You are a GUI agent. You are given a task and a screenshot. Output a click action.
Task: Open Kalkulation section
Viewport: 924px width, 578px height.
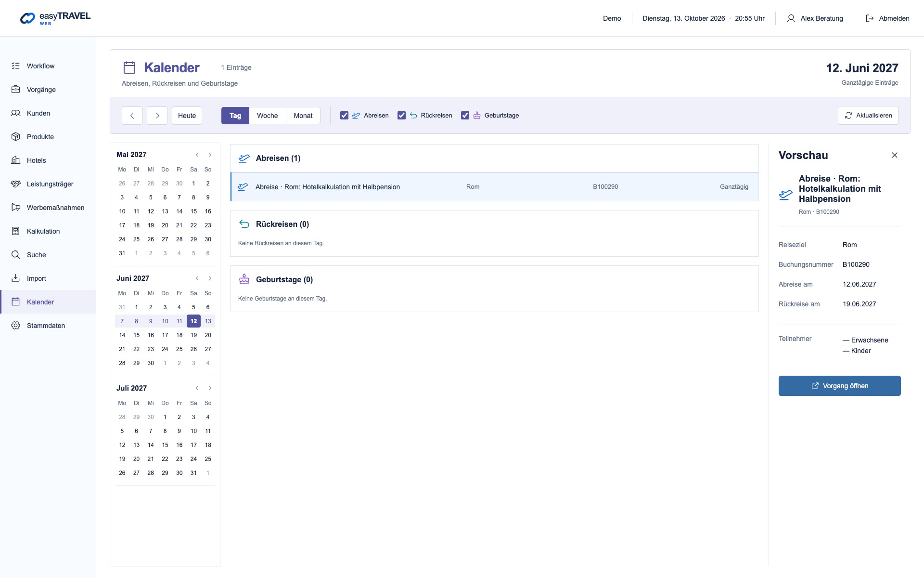tap(48, 231)
